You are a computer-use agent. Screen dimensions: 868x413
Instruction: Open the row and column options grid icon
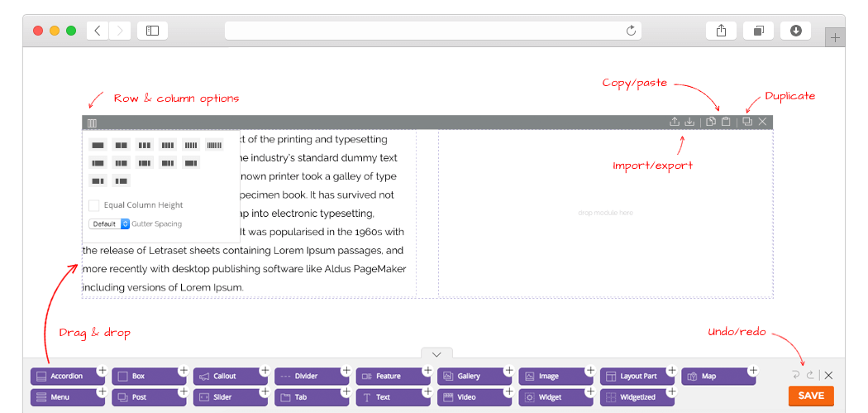tap(92, 123)
